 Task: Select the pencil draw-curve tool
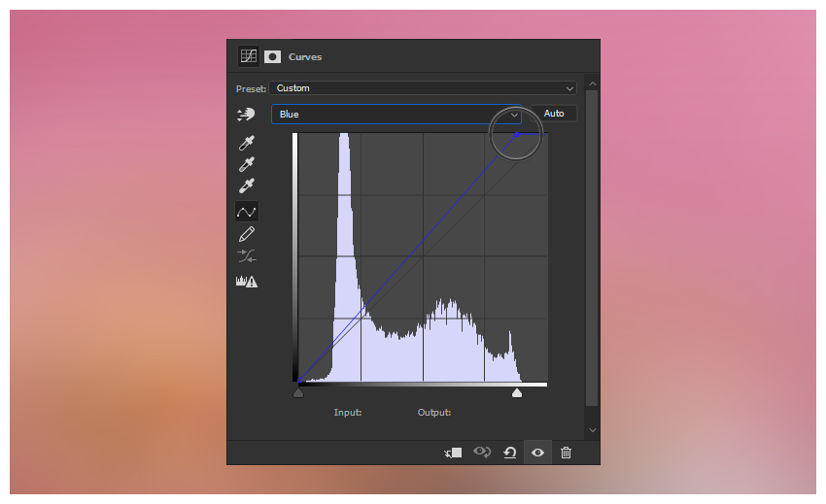247,234
